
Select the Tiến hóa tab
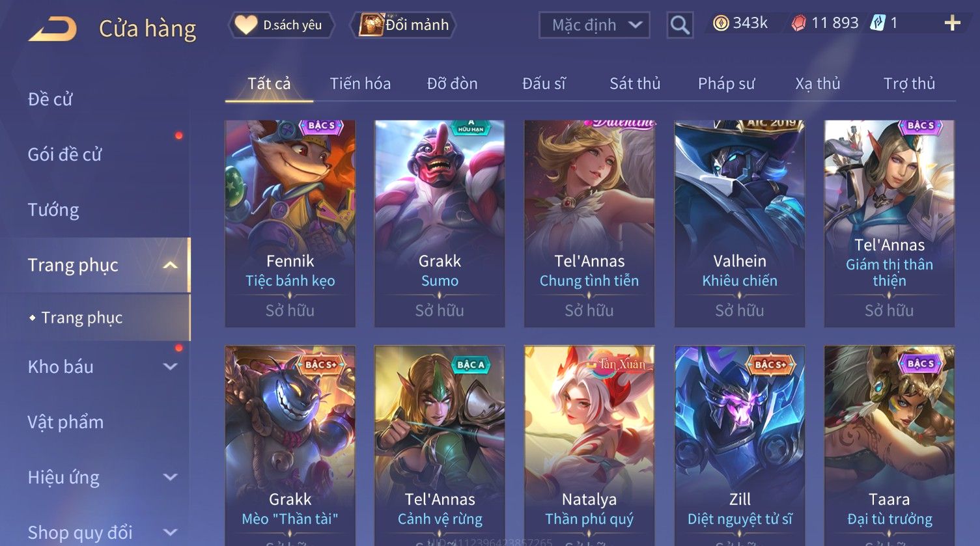point(360,84)
